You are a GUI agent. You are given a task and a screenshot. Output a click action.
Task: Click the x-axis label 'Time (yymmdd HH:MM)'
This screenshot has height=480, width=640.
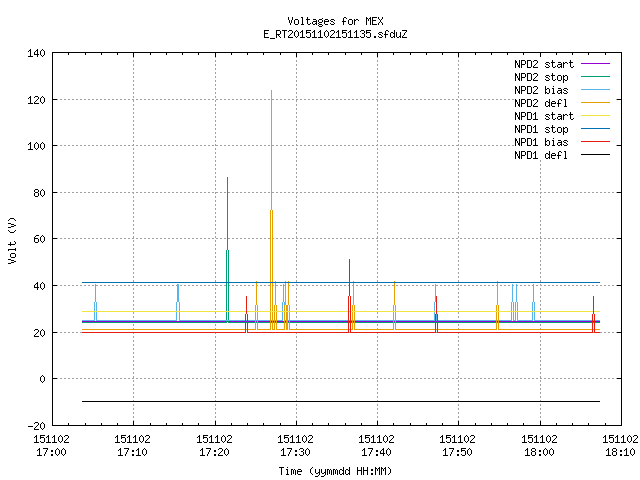pos(335,471)
